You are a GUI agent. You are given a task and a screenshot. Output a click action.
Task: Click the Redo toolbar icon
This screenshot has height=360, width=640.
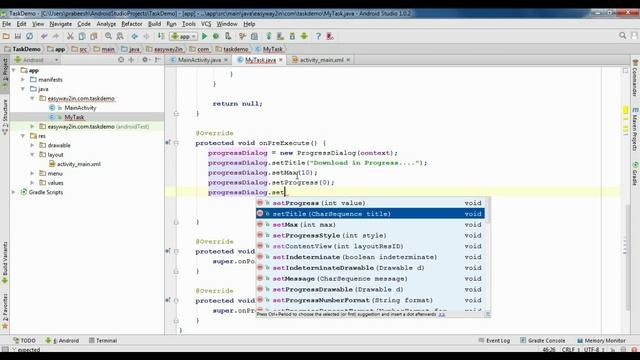point(56,36)
